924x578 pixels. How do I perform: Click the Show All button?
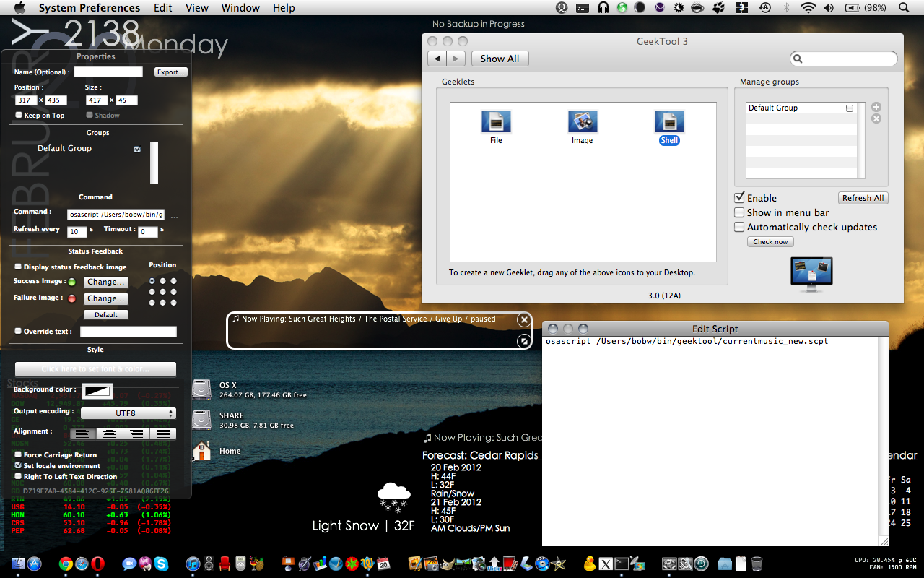(500, 59)
